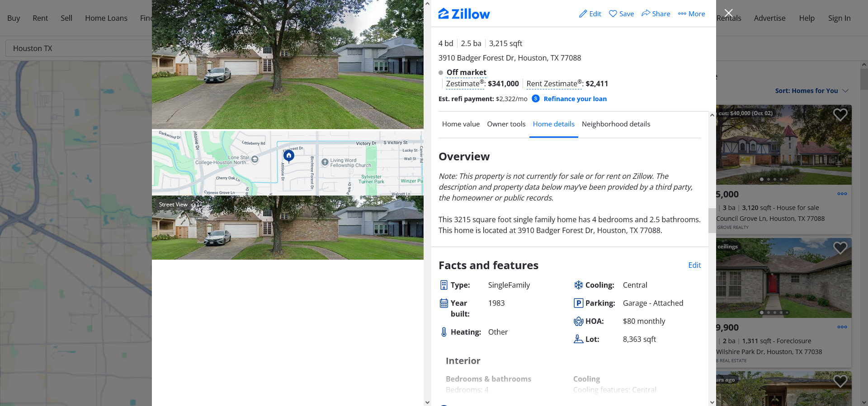Click the photo pane scroll-down arrow
This screenshot has height=406, width=868.
point(427,402)
